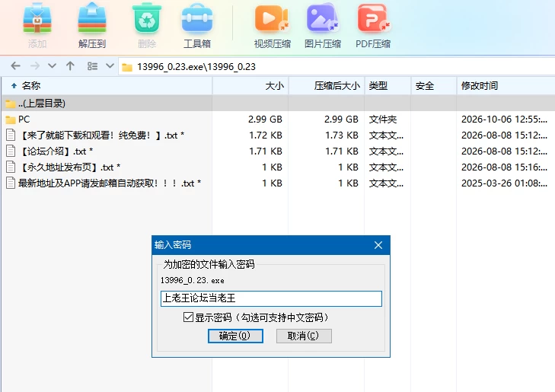The image size is (555, 392).
Task: Launch the 图片压缩 image compression tool
Action: [323, 18]
